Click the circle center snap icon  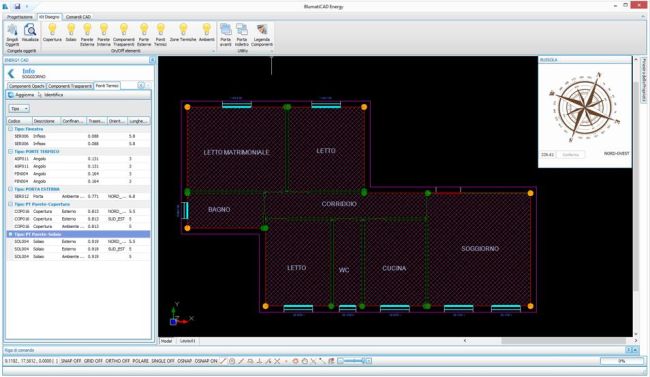tap(232, 361)
